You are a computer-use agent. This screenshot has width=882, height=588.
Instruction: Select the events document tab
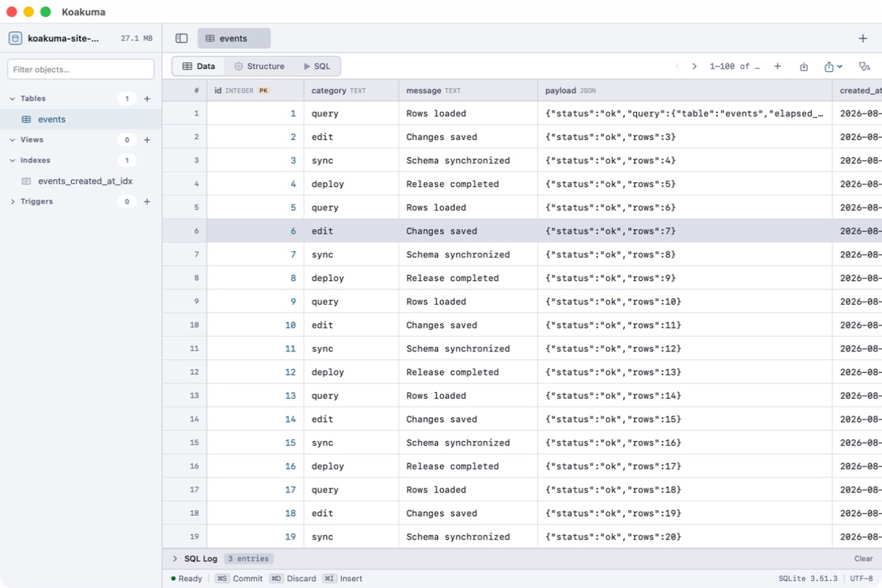tap(234, 38)
